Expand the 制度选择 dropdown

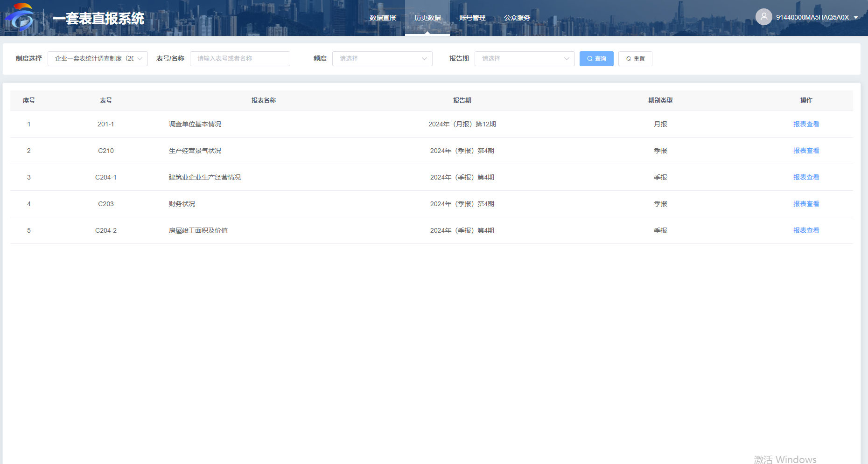pyautogui.click(x=98, y=59)
